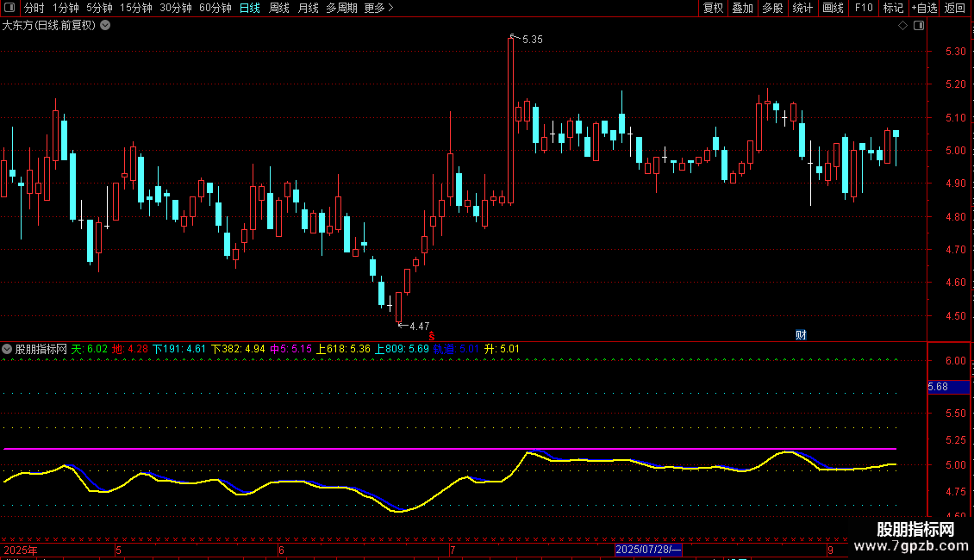This screenshot has width=974, height=560.
Task: Select the 日线 daily period
Action: pyautogui.click(x=250, y=8)
